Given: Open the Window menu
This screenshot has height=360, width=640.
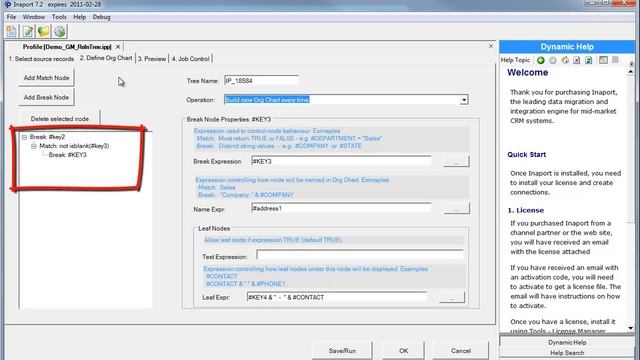Looking at the screenshot, I should click(33, 17).
